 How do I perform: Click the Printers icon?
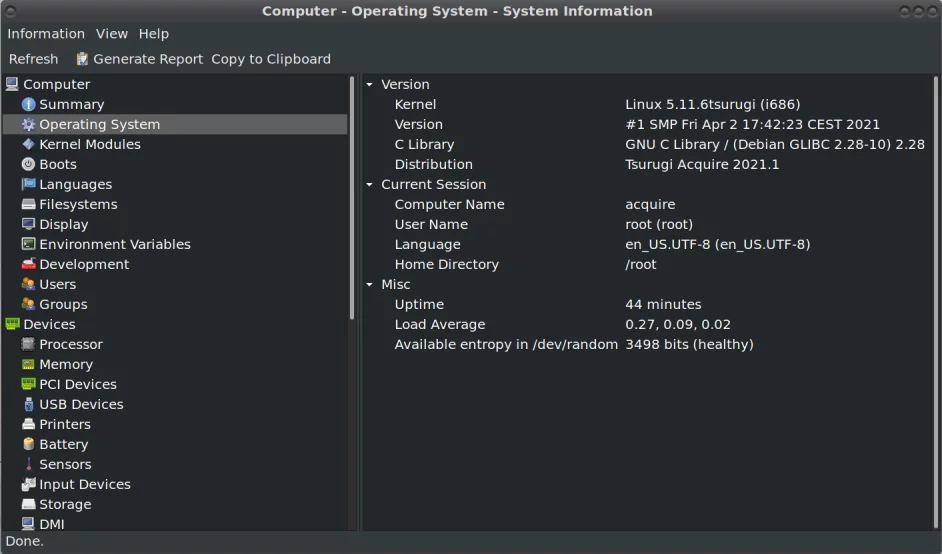coord(28,424)
